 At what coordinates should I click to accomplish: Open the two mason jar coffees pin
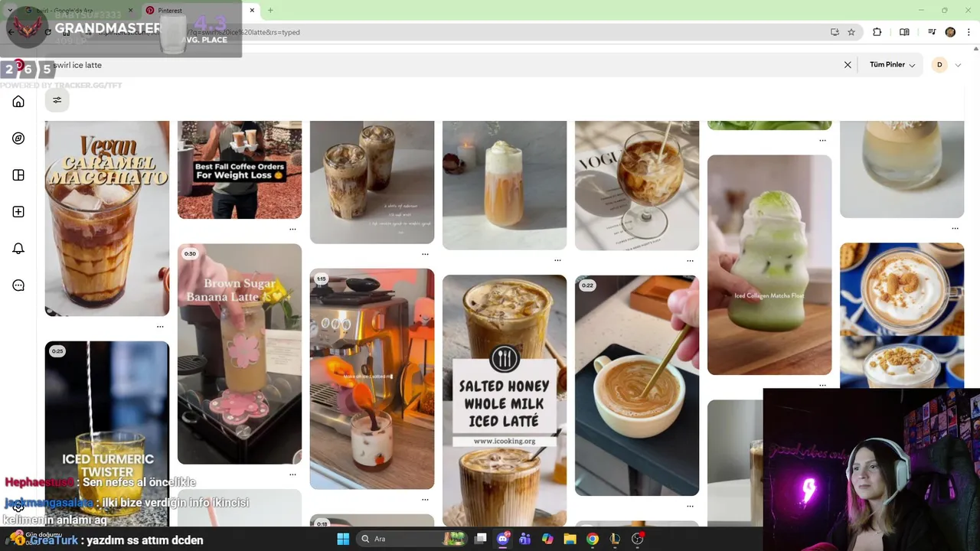coord(372,182)
